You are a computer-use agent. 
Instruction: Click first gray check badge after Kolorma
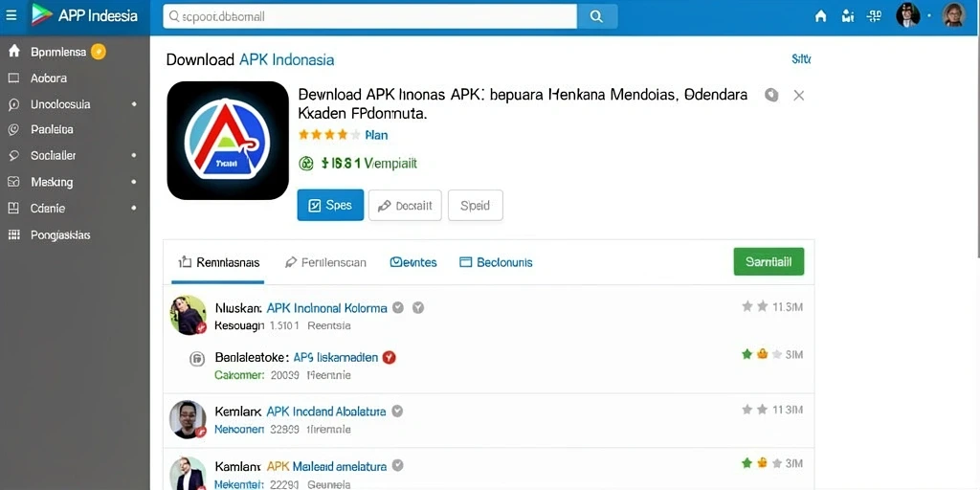pos(398,307)
